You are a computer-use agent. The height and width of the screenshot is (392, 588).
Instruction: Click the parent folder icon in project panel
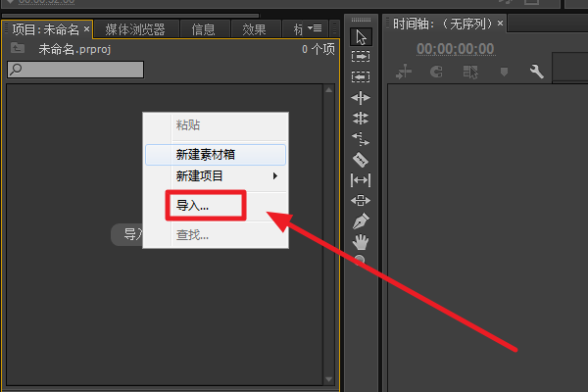[x=18, y=48]
